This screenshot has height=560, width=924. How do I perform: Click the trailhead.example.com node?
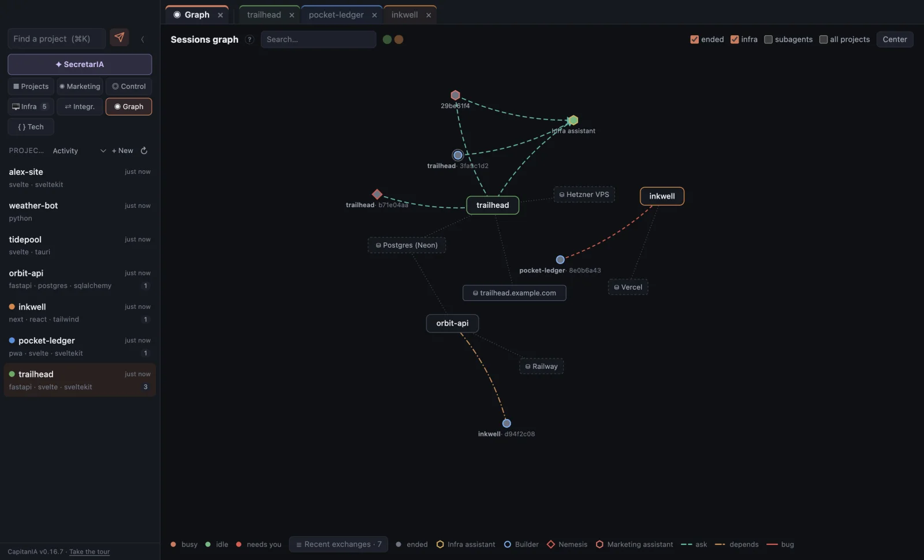tap(514, 293)
